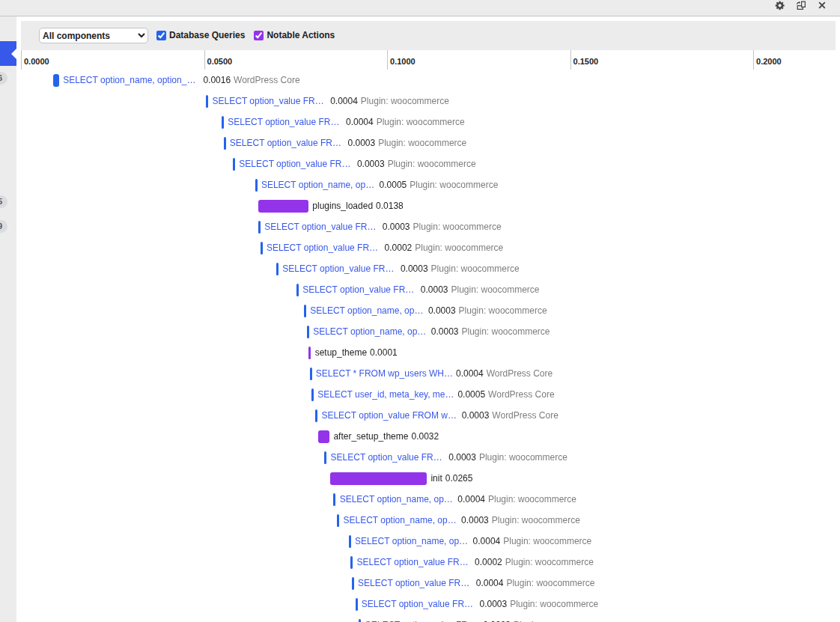Click the blue side panel arrow tab
Image resolution: width=840 pixels, height=622 pixels.
(x=8, y=54)
